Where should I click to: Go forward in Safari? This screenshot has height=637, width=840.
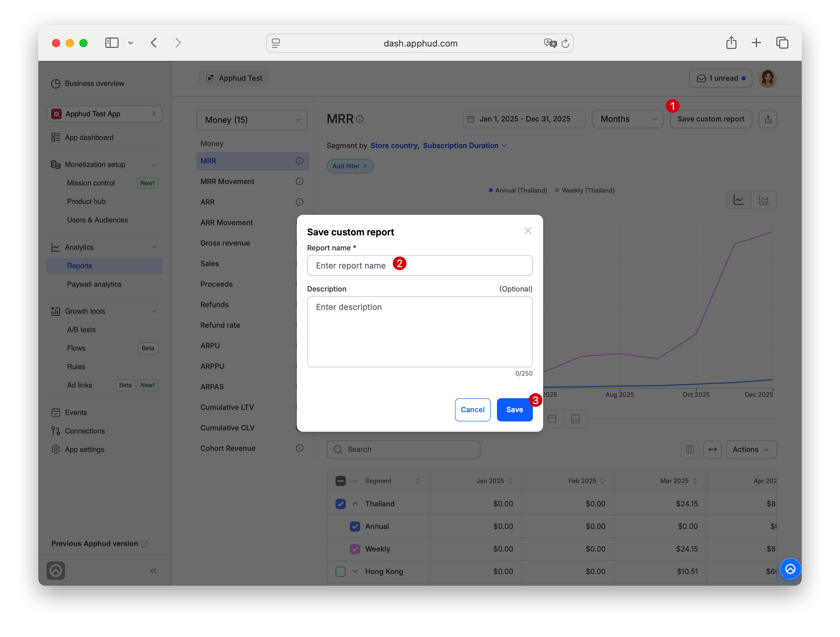click(178, 42)
